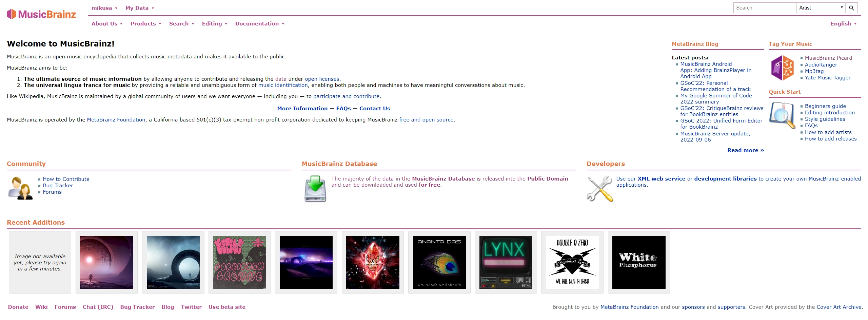Viewport: 868px width, 320px height.
Task: Open the red crystal cover art
Action: click(x=373, y=262)
